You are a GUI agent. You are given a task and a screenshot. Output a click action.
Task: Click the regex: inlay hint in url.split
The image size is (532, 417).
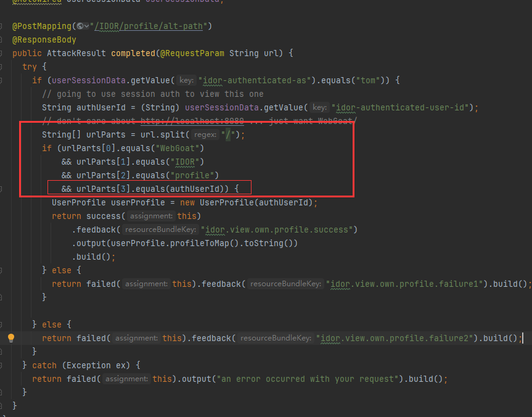205,134
